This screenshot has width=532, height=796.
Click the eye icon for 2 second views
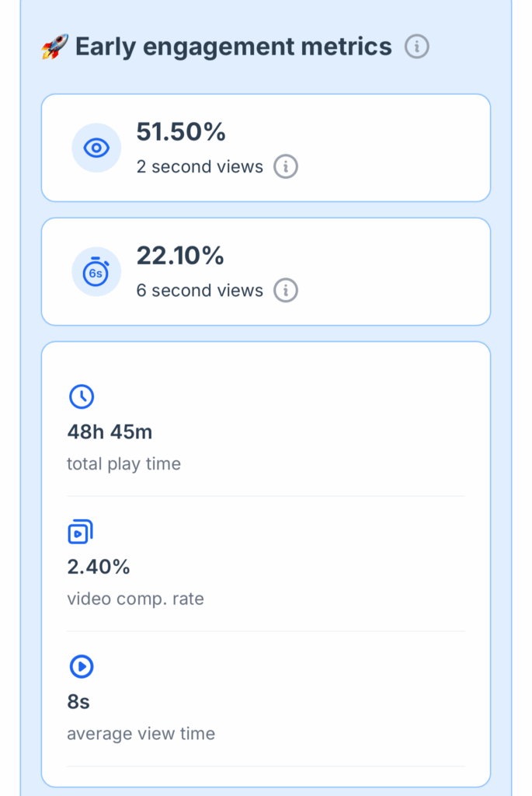pyautogui.click(x=96, y=148)
